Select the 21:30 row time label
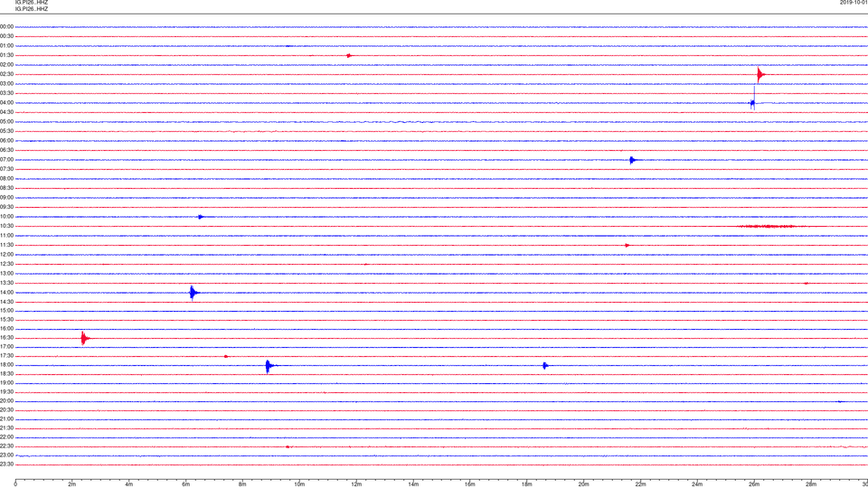This screenshot has height=488, width=868. coord(6,428)
